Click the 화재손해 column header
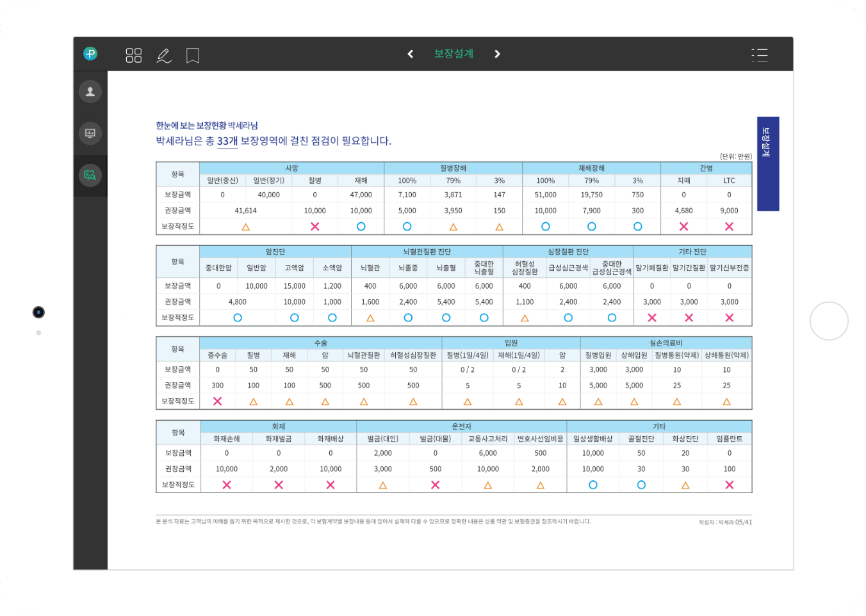The image size is (866, 616). pos(226,439)
